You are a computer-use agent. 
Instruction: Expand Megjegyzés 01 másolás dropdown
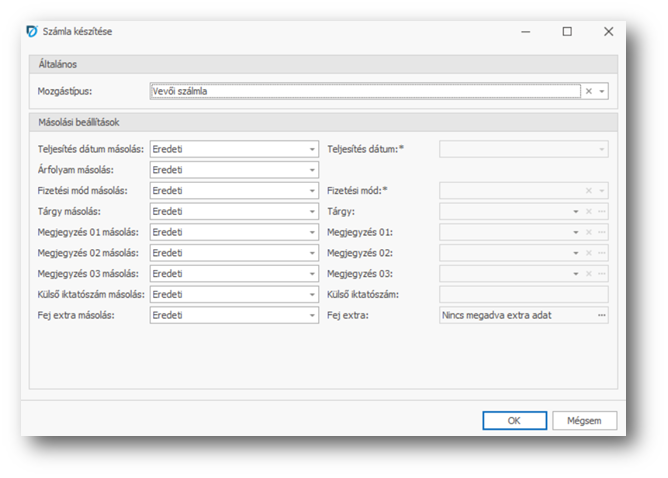click(x=312, y=232)
